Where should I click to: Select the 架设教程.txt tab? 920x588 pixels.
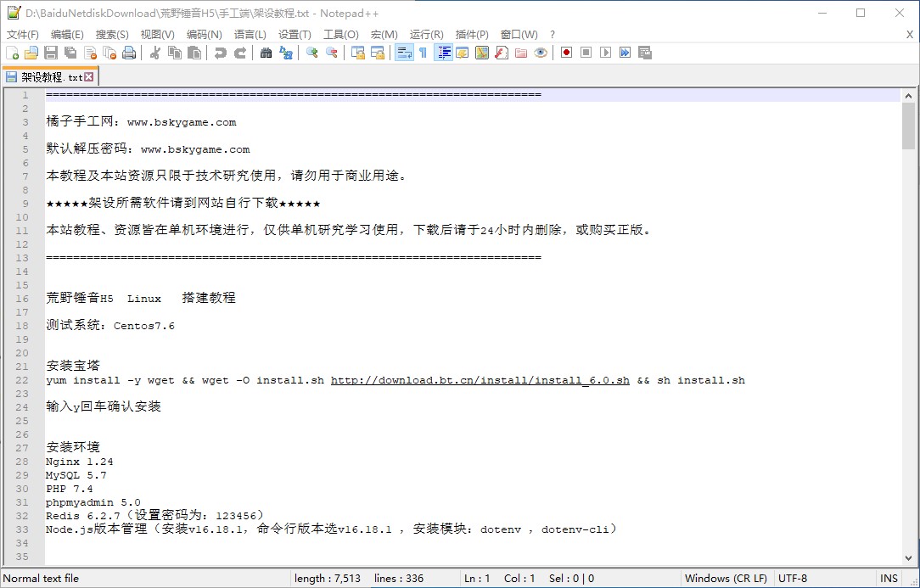[x=50, y=77]
